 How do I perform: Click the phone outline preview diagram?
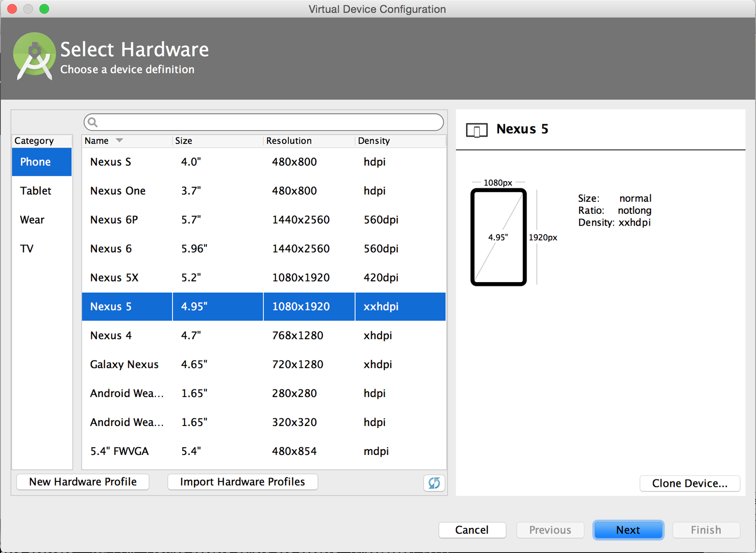tap(498, 237)
